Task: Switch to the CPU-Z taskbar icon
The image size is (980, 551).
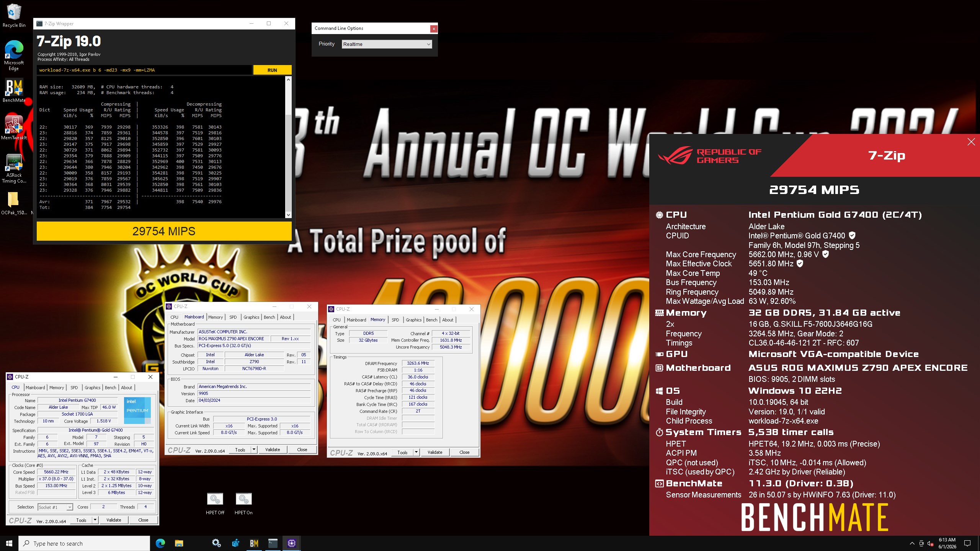Action: [x=292, y=543]
